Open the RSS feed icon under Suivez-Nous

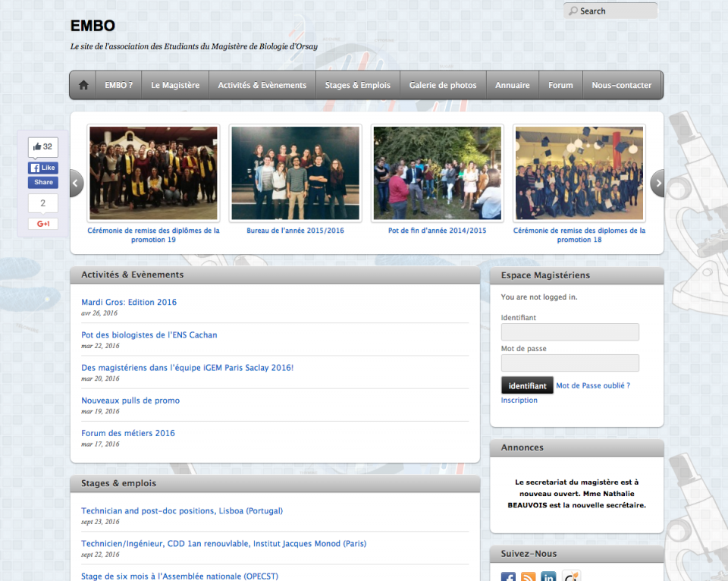pyautogui.click(x=529, y=576)
